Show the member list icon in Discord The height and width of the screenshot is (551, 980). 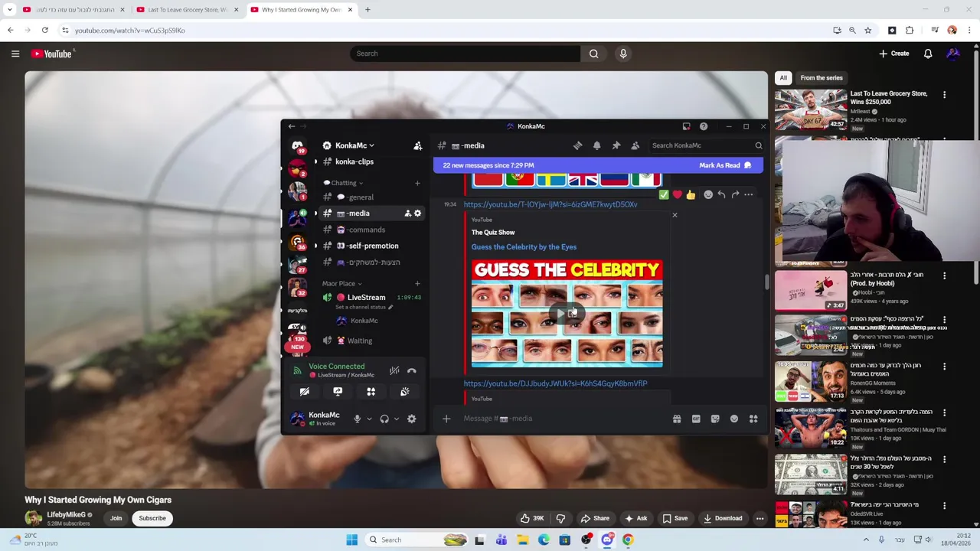tap(635, 145)
